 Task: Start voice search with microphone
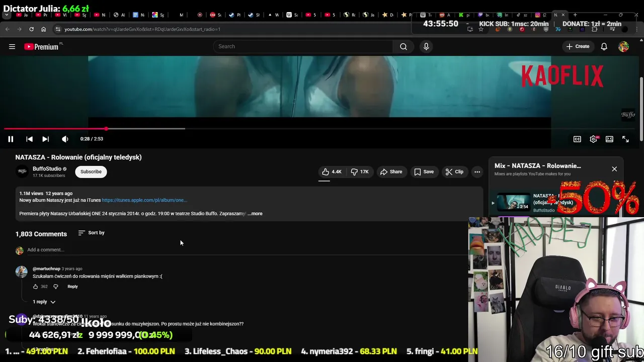pos(426,46)
